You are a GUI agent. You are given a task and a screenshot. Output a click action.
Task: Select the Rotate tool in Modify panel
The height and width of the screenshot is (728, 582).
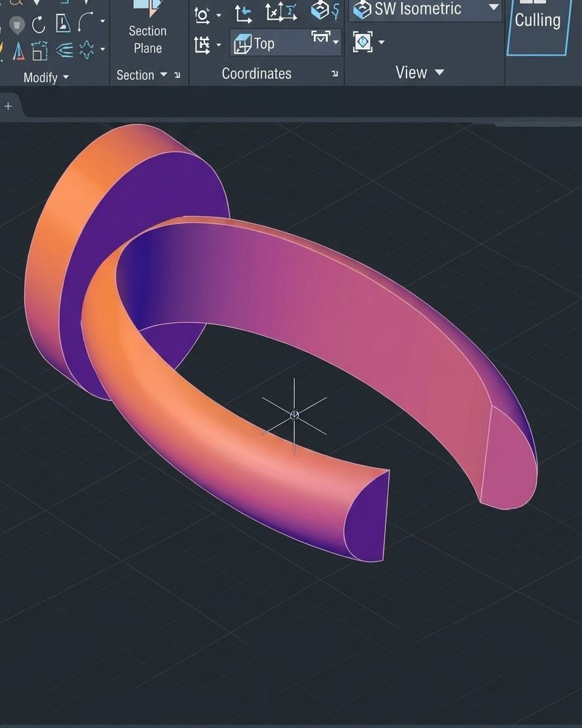click(39, 24)
